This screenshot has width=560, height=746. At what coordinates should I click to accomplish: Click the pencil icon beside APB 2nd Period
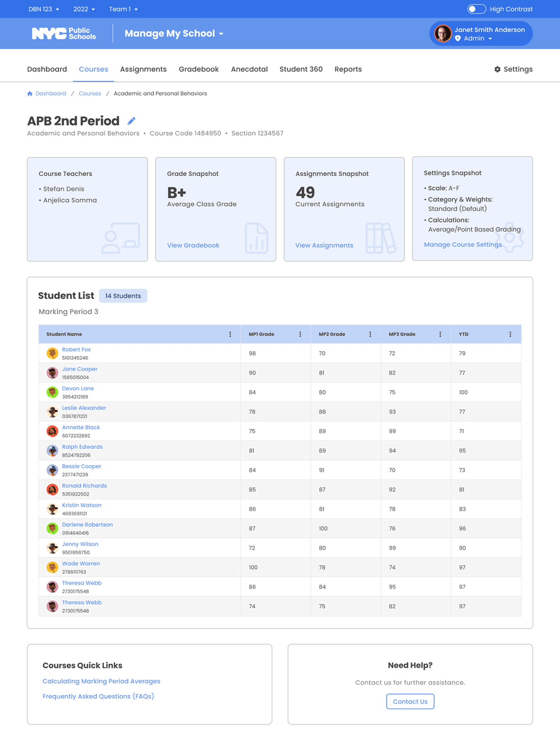(131, 121)
